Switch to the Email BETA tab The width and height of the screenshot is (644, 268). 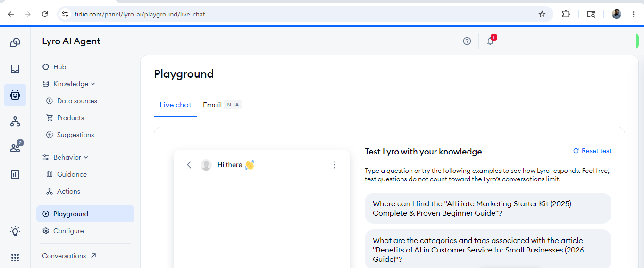click(222, 105)
